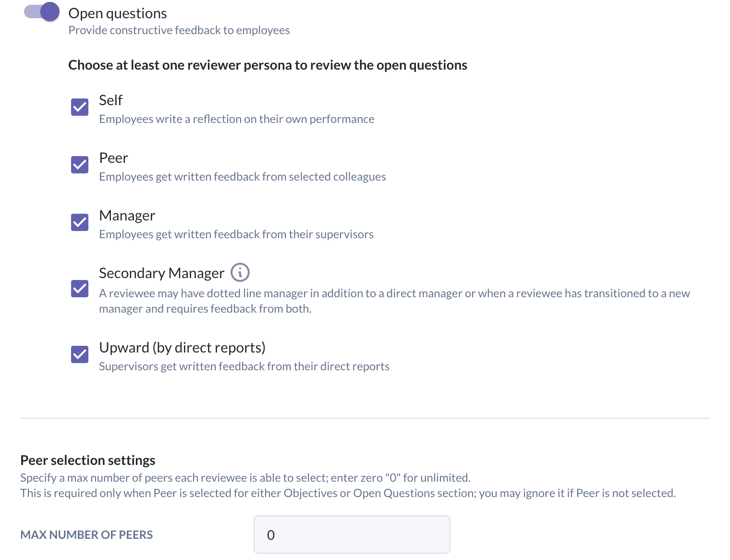Click the "Peer selection settings" heading
The width and height of the screenshot is (730, 560).
click(x=88, y=460)
